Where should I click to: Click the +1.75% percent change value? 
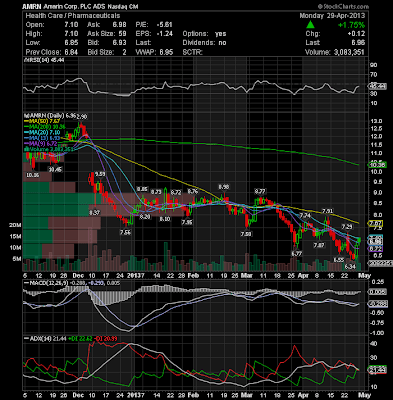coord(351,25)
